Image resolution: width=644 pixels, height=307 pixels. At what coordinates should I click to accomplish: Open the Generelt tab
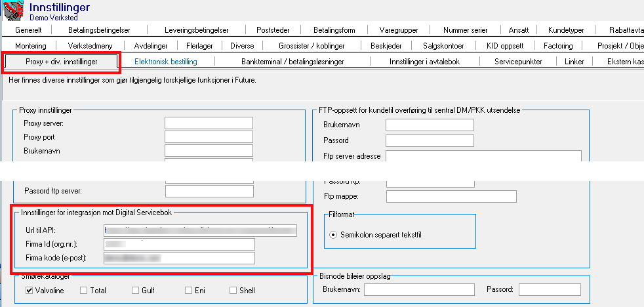29,30
